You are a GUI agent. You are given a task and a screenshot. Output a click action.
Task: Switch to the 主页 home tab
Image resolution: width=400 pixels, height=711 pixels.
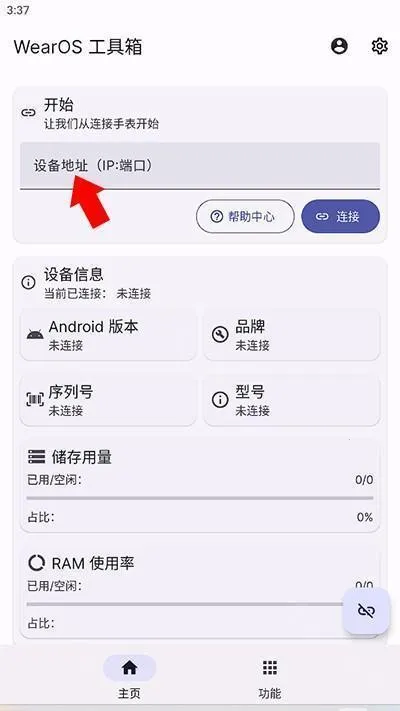point(130,677)
